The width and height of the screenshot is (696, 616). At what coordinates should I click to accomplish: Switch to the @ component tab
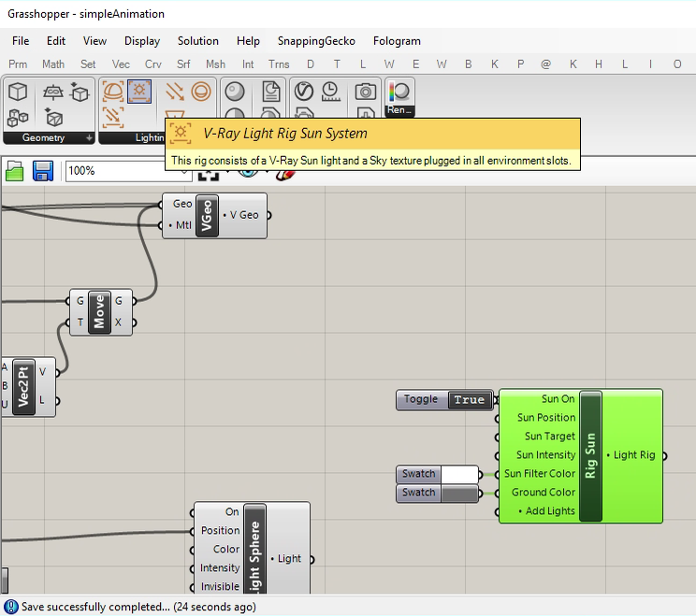(546, 64)
